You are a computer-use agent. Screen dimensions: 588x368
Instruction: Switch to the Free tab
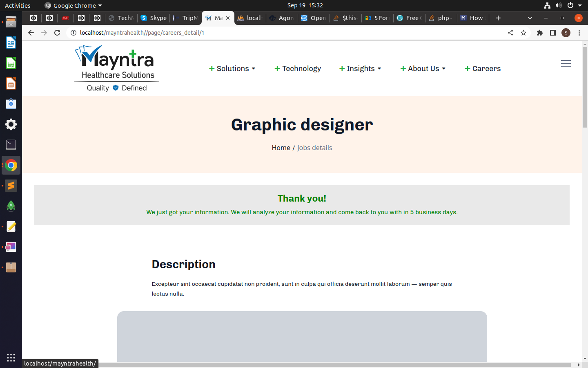(x=410, y=18)
